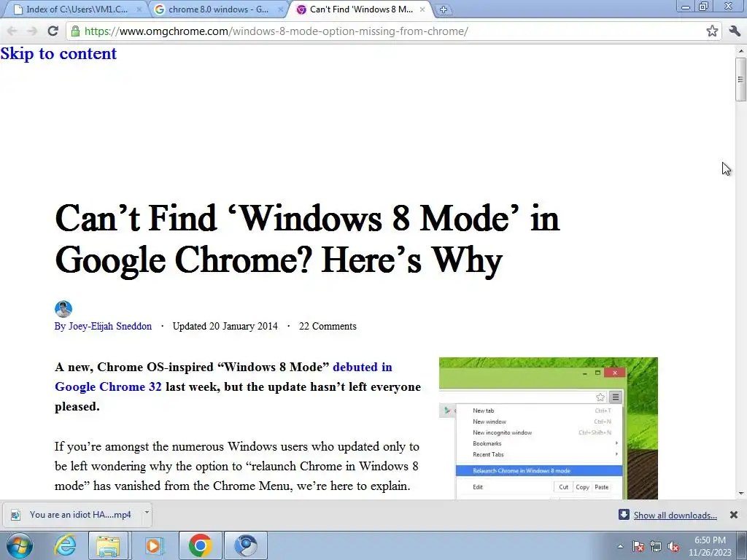Screen dimensions: 747x560
Task: Open the clock showing 6:50 PM
Action: tap(710, 546)
